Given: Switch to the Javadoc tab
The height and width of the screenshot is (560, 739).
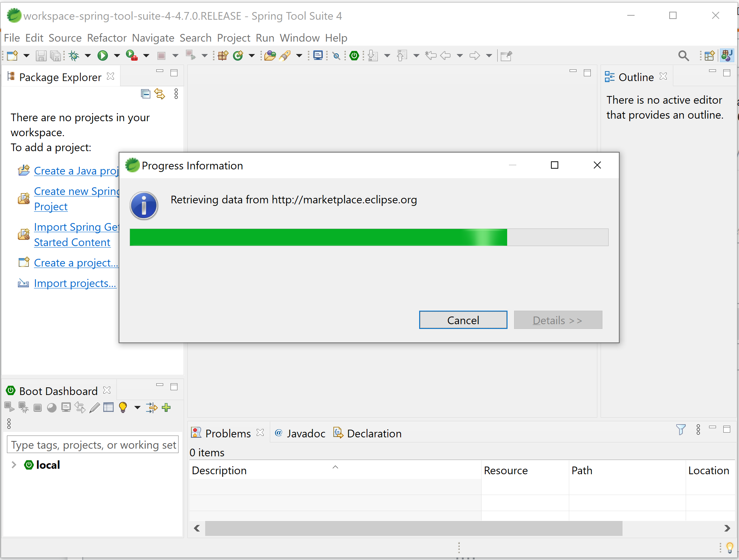Looking at the screenshot, I should pyautogui.click(x=300, y=433).
